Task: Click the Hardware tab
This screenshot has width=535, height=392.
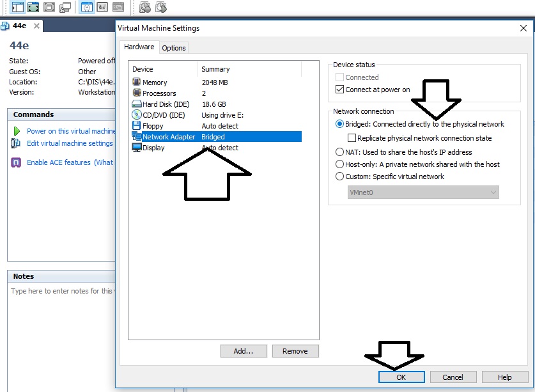Action: click(x=139, y=47)
